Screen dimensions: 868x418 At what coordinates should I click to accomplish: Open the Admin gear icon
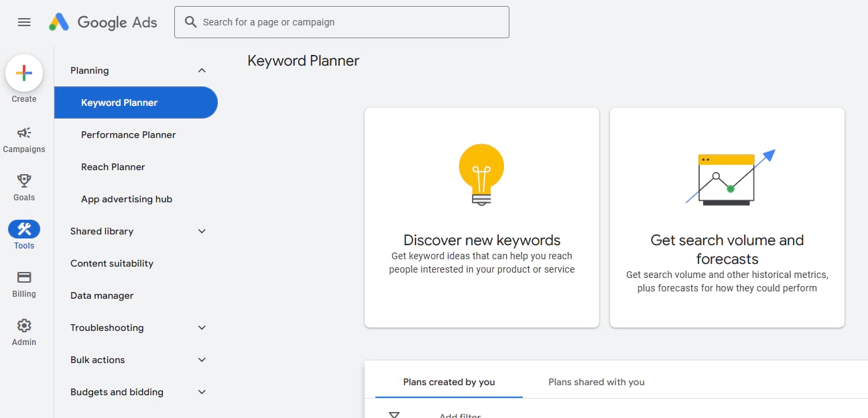point(23,326)
